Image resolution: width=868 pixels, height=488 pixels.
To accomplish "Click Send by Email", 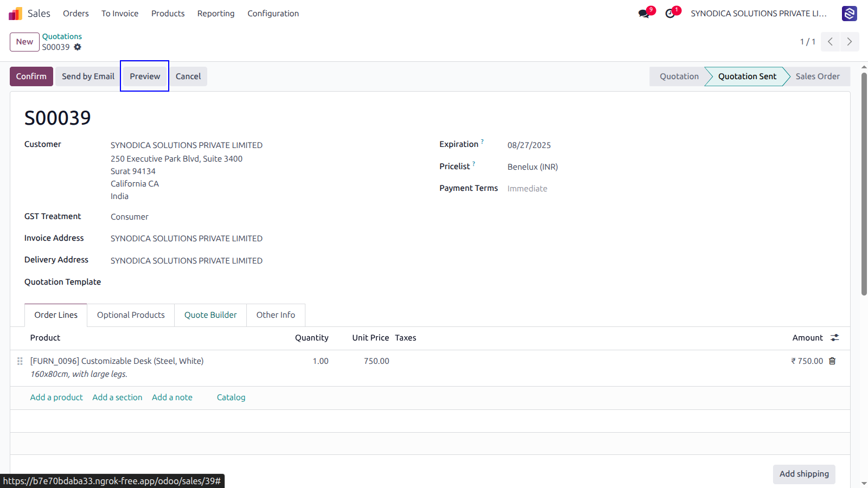I will pos(88,76).
